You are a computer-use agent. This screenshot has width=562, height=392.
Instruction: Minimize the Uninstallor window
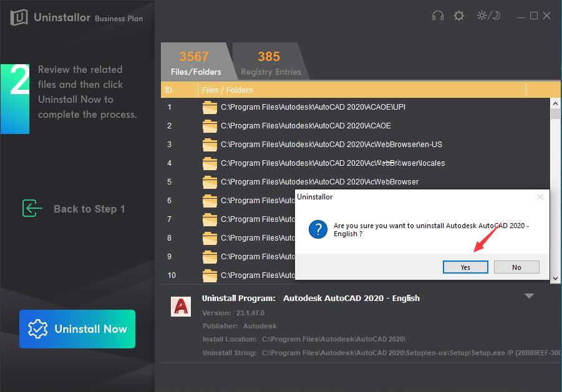pyautogui.click(x=521, y=16)
